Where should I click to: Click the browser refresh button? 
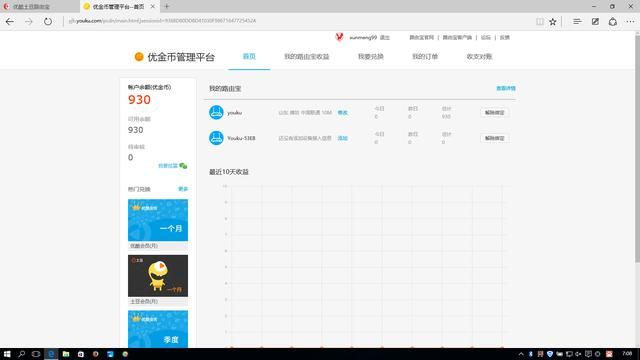(48, 22)
